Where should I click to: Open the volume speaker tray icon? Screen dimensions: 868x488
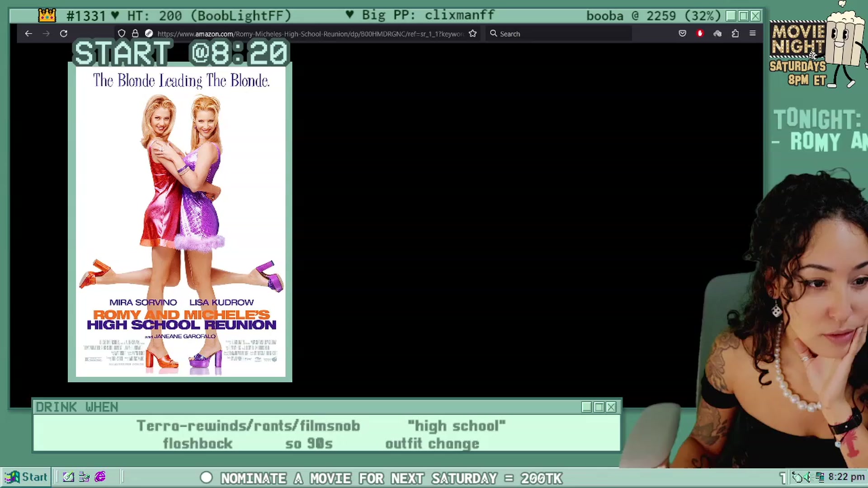807,477
